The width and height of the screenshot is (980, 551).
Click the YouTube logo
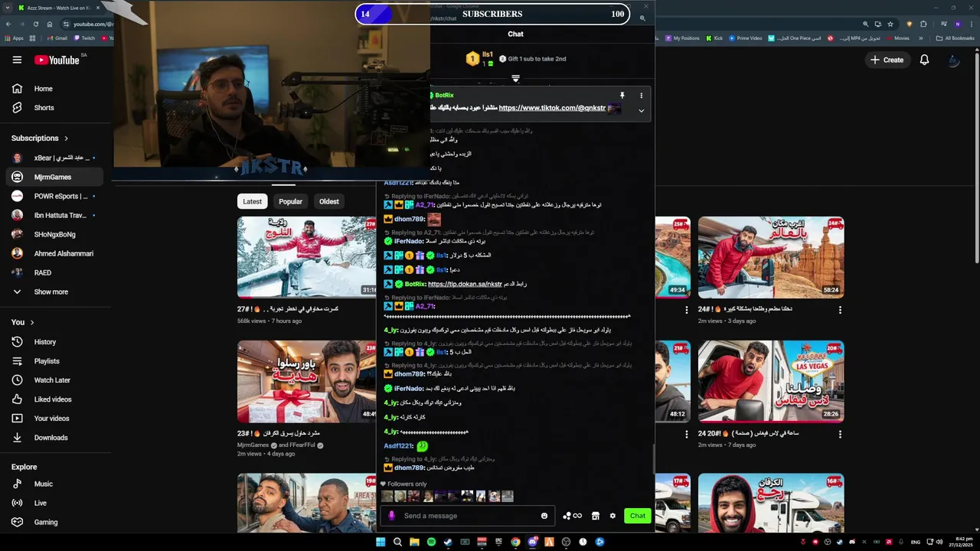58,60
